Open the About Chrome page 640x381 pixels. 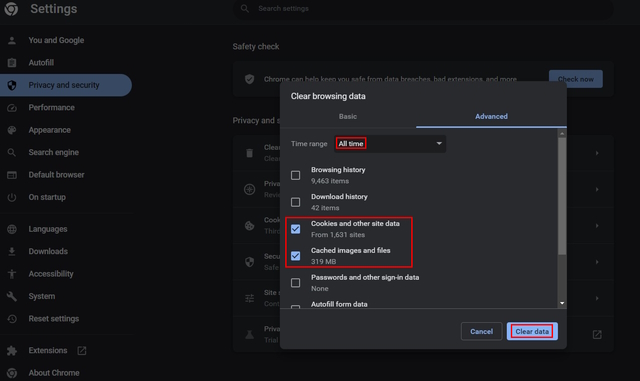point(54,373)
